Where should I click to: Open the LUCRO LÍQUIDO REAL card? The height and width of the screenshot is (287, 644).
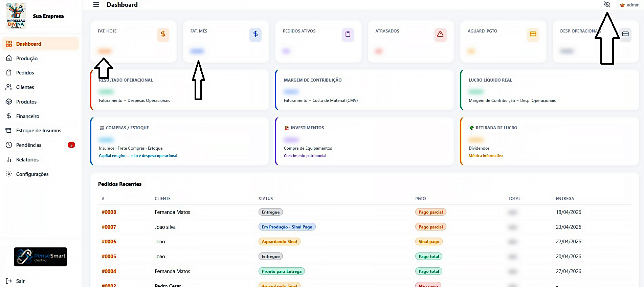[x=550, y=90]
